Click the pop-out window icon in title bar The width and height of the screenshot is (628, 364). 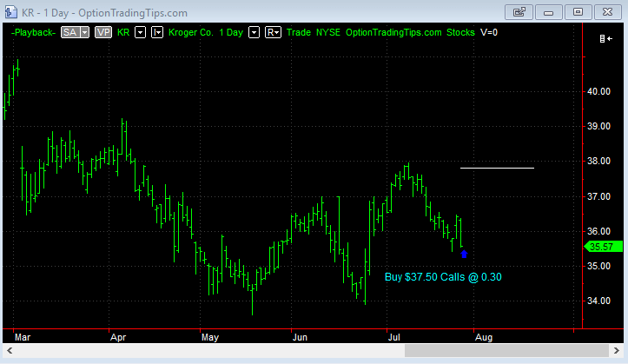pyautogui.click(x=519, y=12)
